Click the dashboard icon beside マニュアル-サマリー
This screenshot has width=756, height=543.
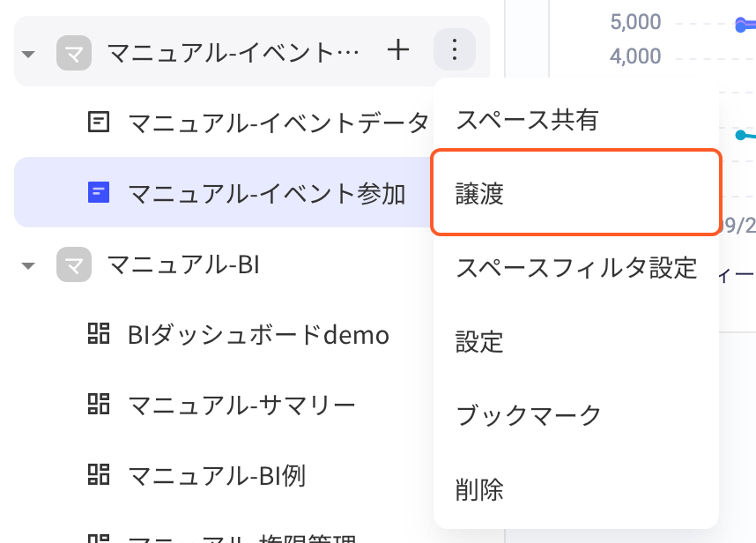99,404
